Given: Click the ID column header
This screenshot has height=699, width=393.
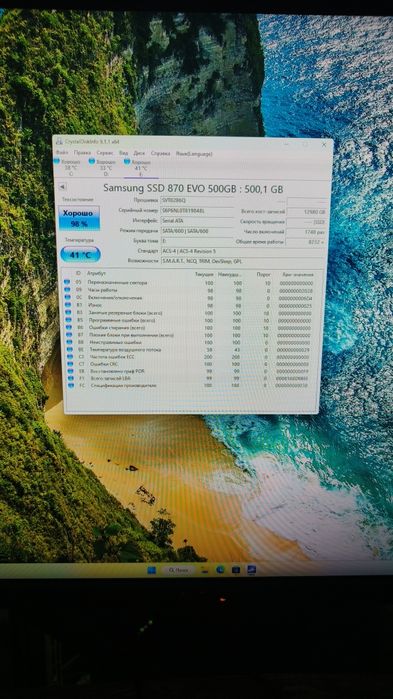Looking at the screenshot, I should (x=78, y=273).
